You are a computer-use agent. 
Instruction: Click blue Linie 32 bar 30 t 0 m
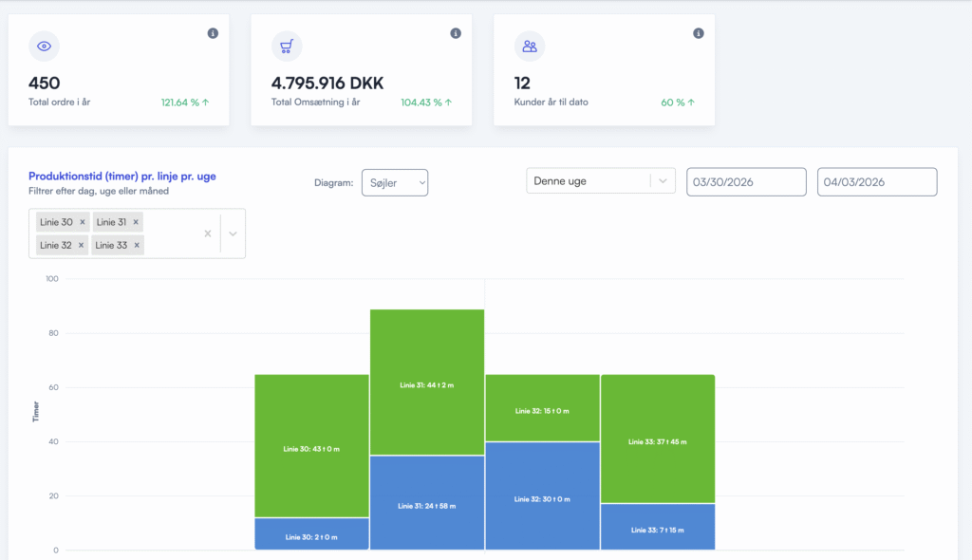point(542,495)
